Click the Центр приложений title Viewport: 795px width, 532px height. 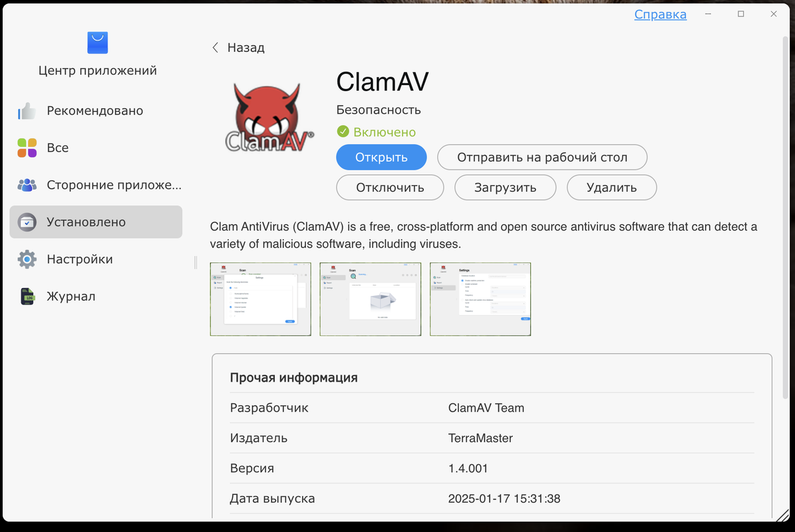[x=97, y=70]
